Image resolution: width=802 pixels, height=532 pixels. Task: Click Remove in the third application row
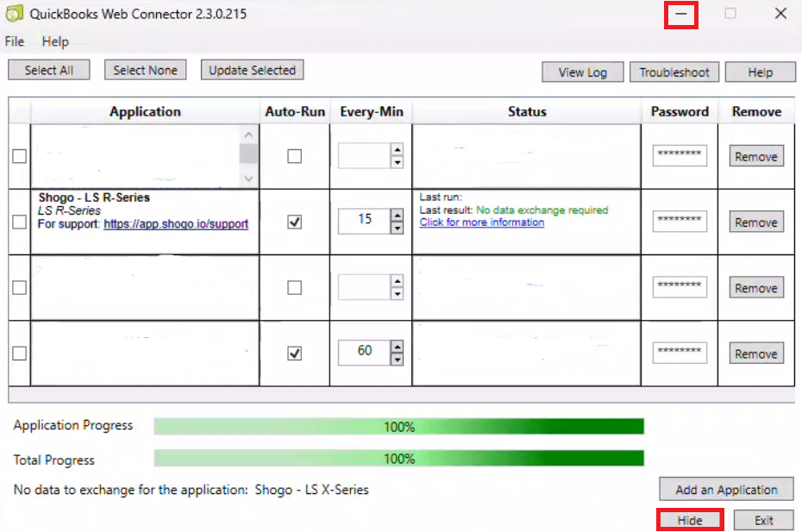pyautogui.click(x=756, y=287)
